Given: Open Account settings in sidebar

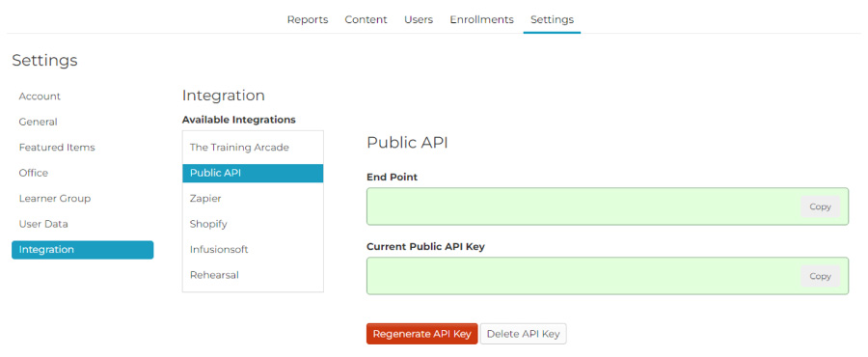Looking at the screenshot, I should pos(40,96).
